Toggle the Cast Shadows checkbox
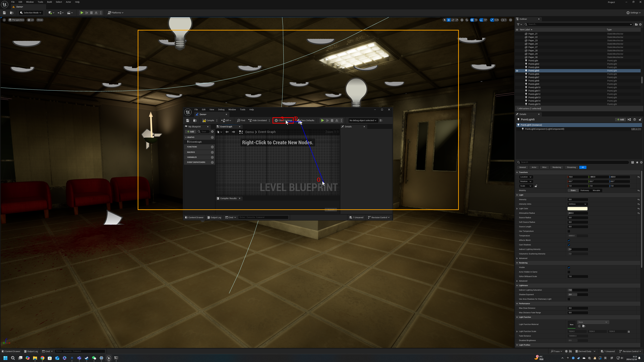This screenshot has width=644, height=362. pos(569,245)
